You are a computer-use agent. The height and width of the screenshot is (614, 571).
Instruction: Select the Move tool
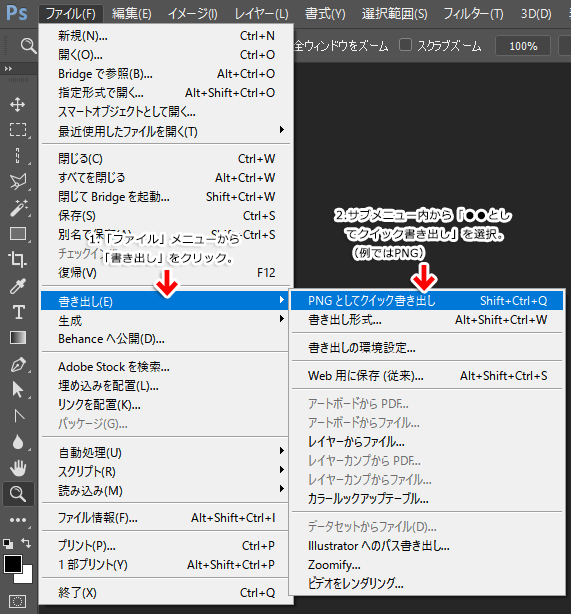click(x=18, y=105)
